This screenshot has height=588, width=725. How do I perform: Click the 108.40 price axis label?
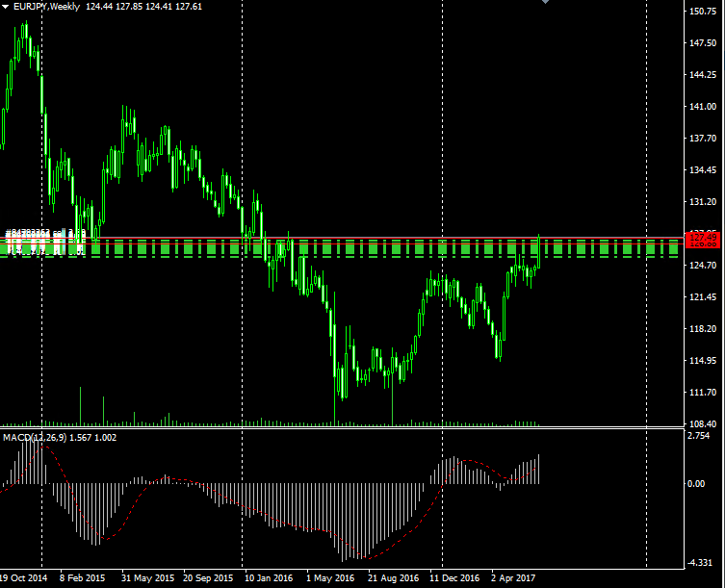(x=702, y=423)
